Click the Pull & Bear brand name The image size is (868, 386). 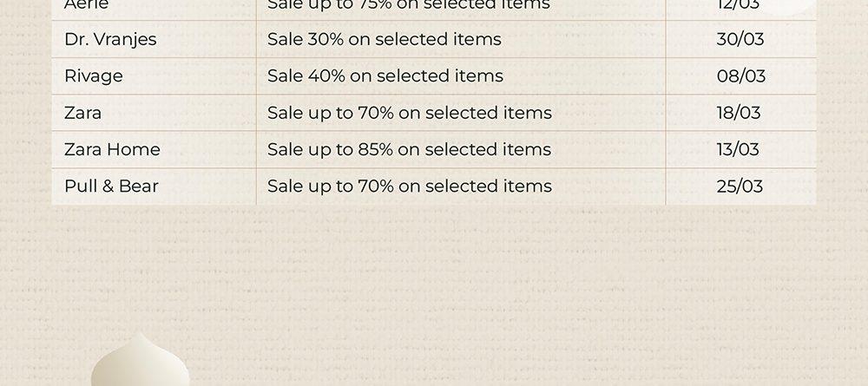click(111, 186)
